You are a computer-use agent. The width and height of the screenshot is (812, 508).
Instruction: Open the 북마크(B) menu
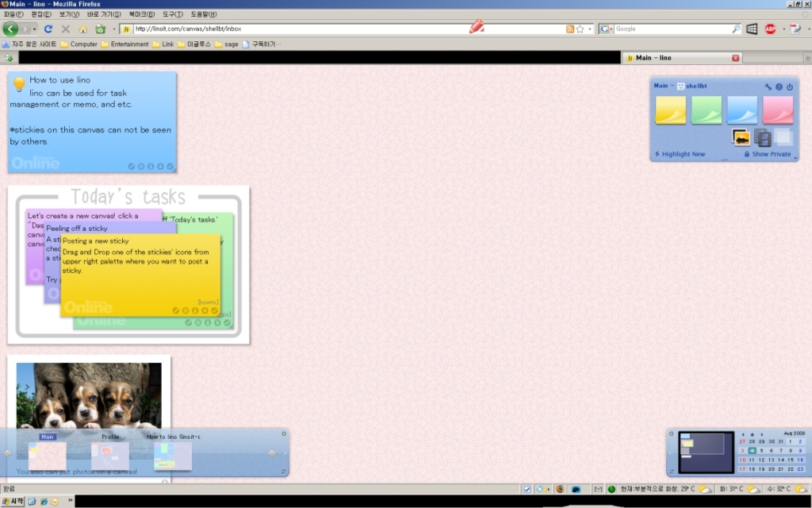pos(141,14)
